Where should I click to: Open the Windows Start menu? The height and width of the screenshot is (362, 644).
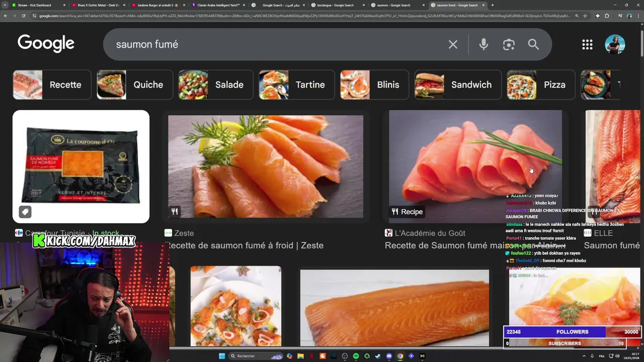coord(222,356)
